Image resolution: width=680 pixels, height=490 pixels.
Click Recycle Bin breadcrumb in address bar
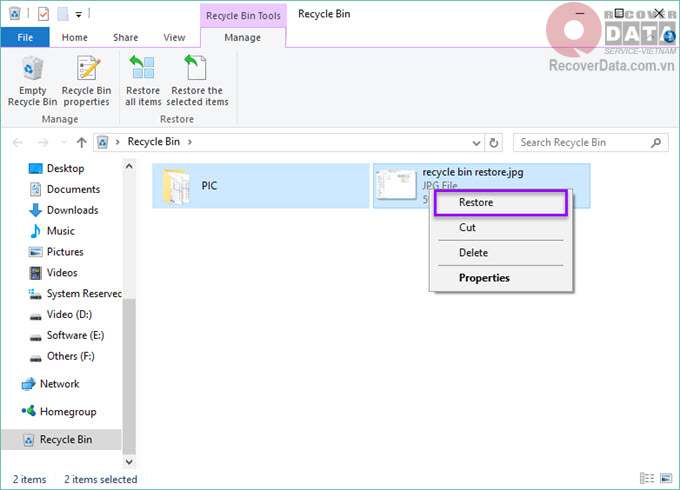(x=154, y=142)
